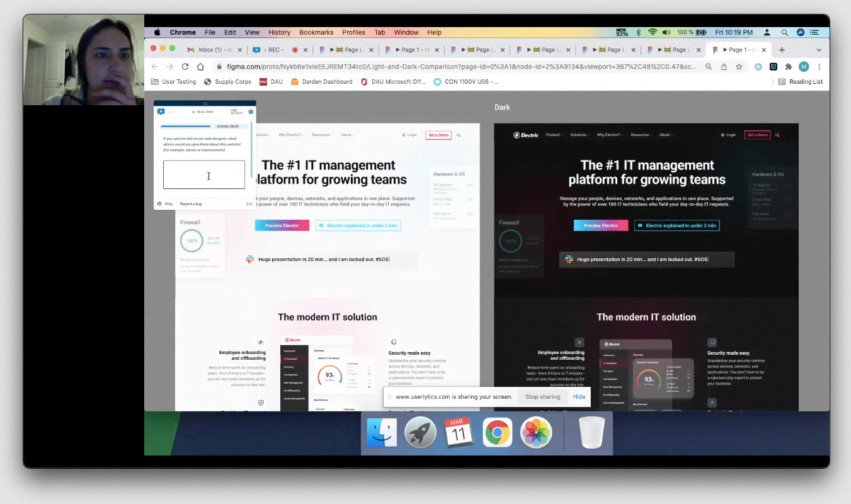851x504 pixels.
Task: Click the Photos icon in the Dock
Action: point(536,433)
